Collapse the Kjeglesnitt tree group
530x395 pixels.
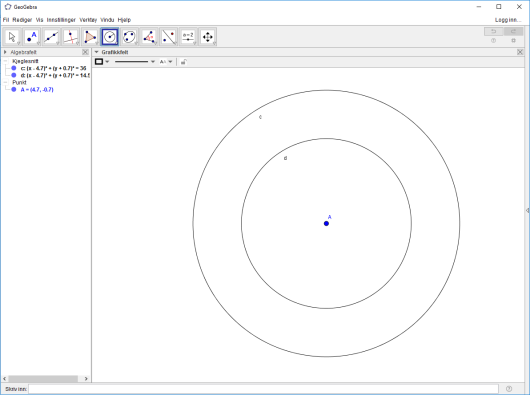pyautogui.click(x=5, y=61)
